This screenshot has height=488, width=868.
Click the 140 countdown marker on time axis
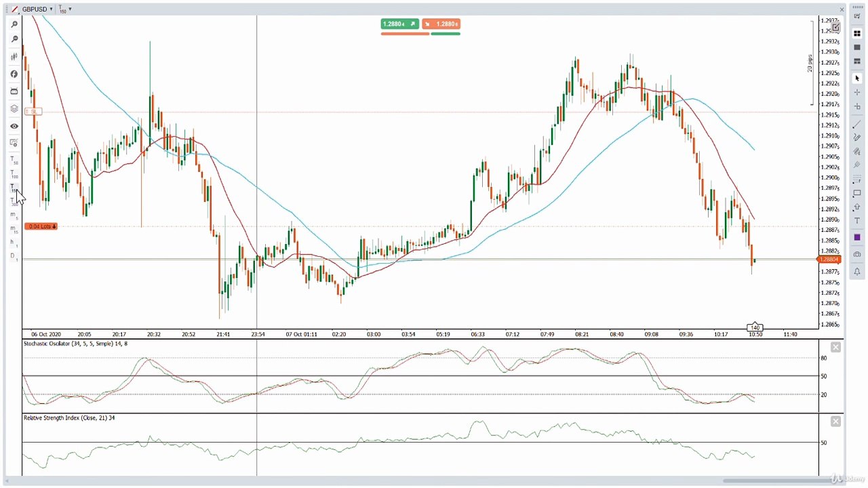pyautogui.click(x=755, y=328)
